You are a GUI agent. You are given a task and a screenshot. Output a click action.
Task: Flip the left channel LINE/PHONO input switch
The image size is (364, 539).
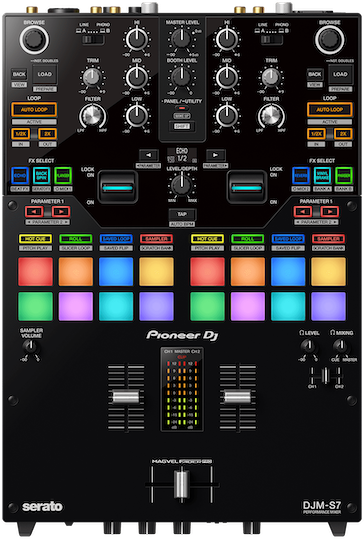click(93, 40)
